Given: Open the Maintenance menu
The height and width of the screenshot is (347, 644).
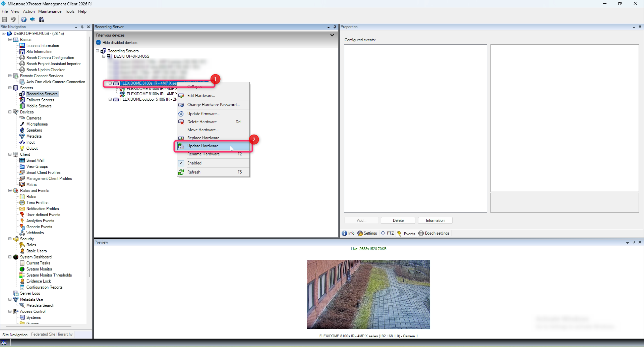Looking at the screenshot, I should point(50,11).
